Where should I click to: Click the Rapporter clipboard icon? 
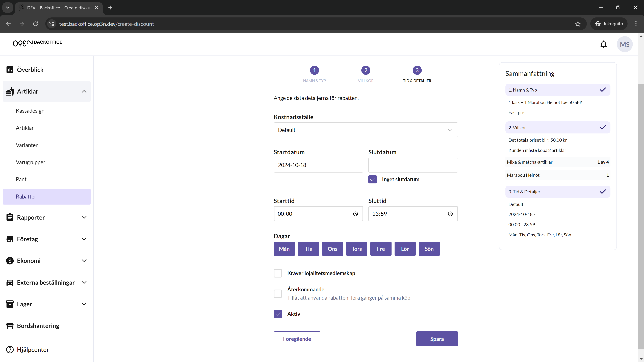click(10, 217)
